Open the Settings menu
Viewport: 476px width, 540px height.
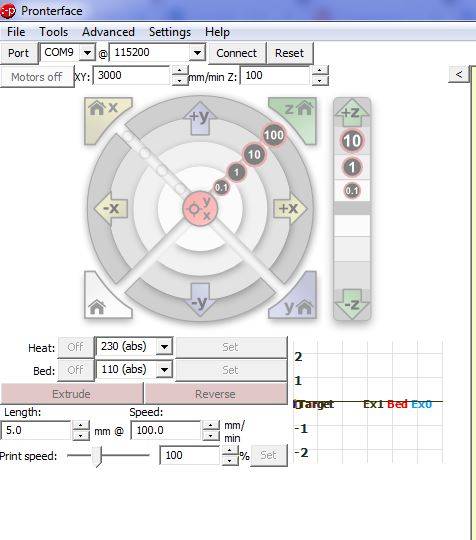point(170,32)
